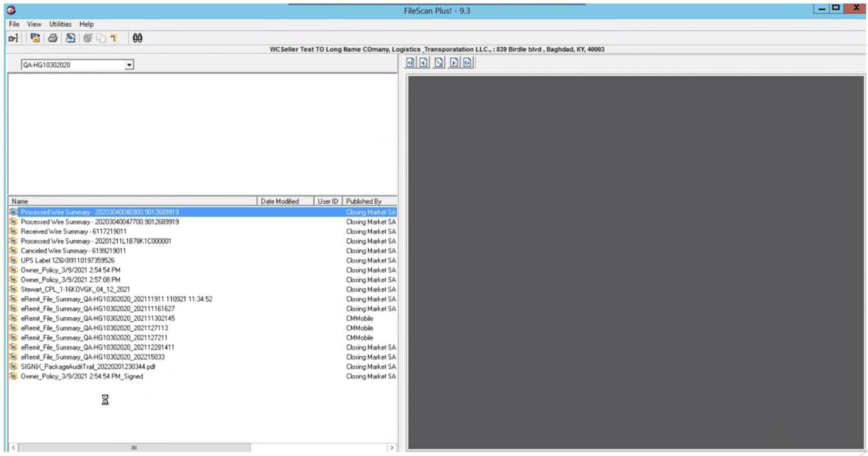Click icon beside UPS Label row

[x=14, y=260]
